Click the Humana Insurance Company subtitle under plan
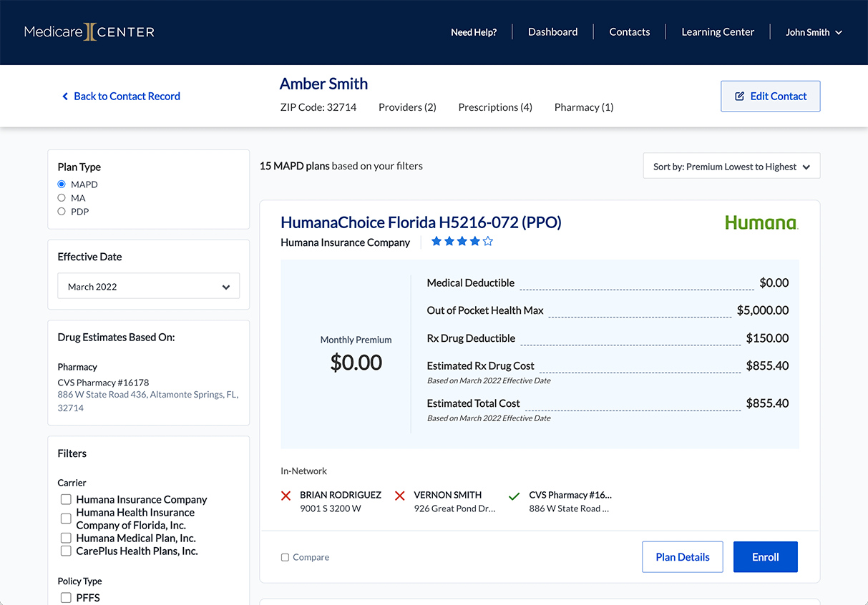The width and height of the screenshot is (868, 605). (x=346, y=242)
